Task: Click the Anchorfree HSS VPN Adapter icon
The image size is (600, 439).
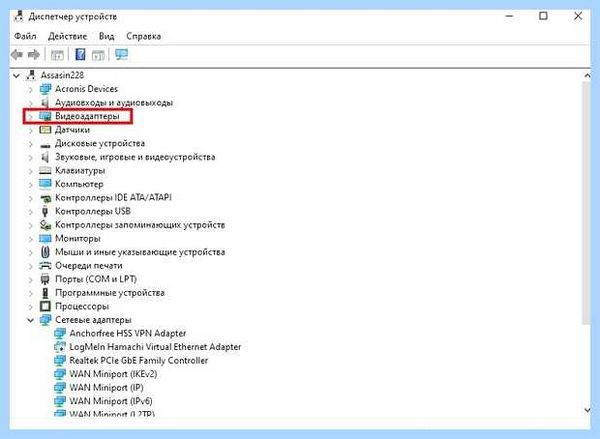Action: pyautogui.click(x=60, y=333)
